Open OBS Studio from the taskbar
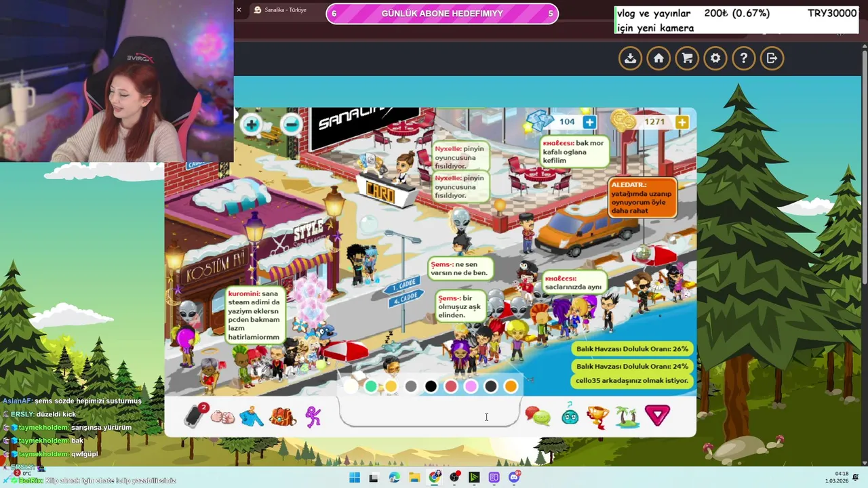868x488 pixels. [454, 478]
